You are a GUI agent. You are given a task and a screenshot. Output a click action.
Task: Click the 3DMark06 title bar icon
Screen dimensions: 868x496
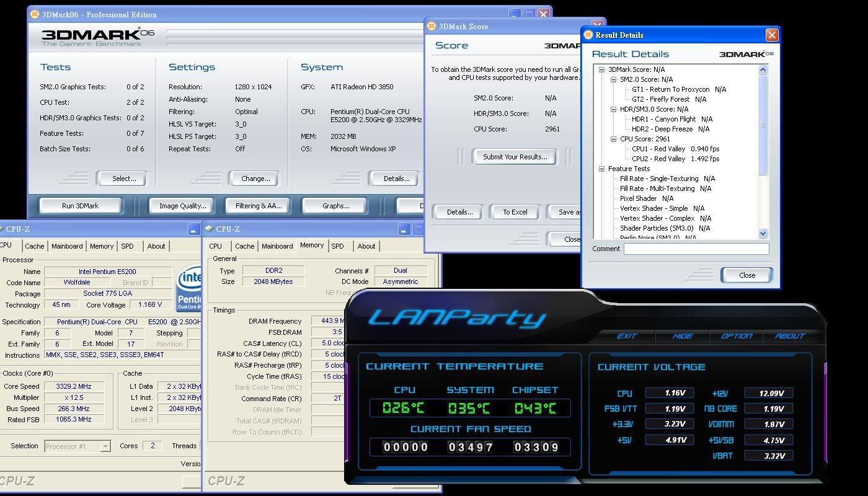tap(35, 14)
